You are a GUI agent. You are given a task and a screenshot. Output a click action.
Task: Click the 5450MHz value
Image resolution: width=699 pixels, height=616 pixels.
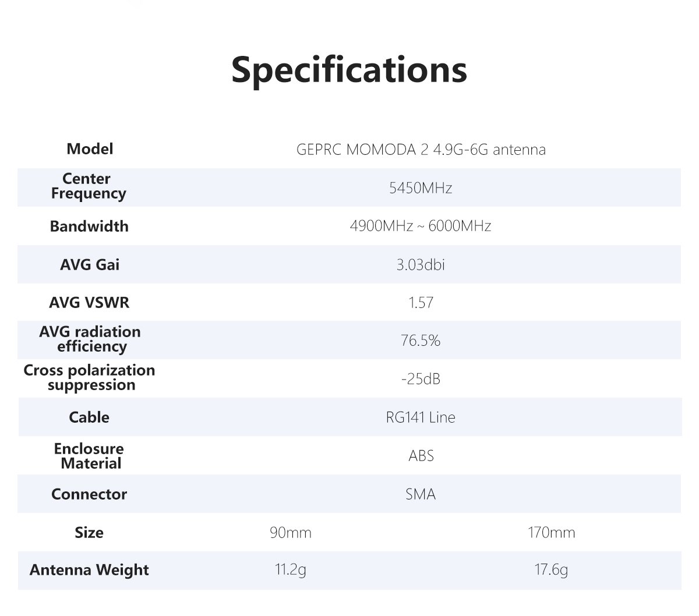pos(421,188)
